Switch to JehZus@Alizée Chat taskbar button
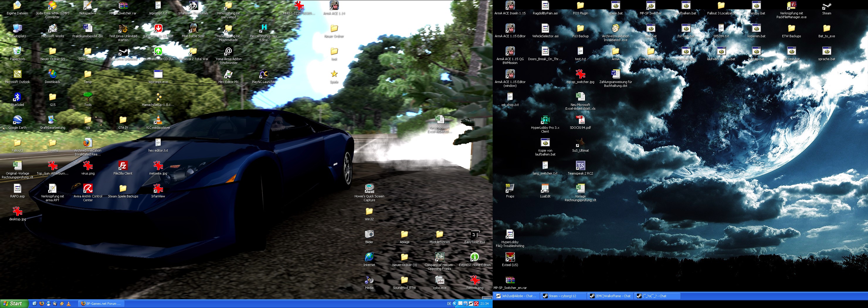Image resolution: width=868 pixels, height=308 pixels. [x=516, y=296]
